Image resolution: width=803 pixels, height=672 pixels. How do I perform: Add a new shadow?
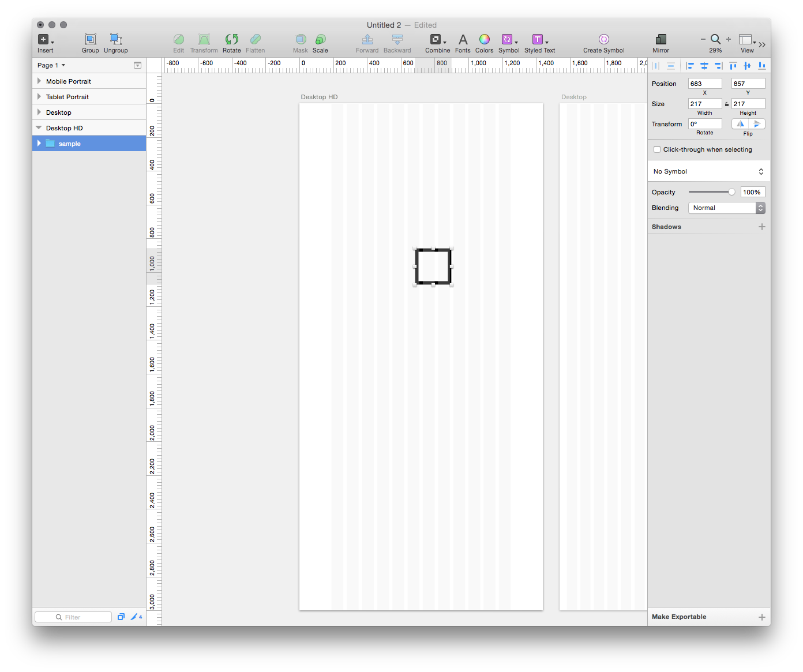point(761,227)
